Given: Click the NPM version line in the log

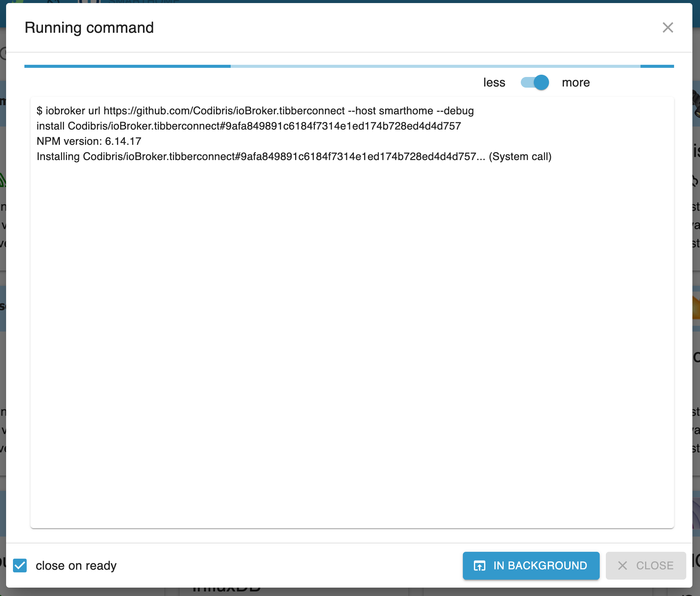Looking at the screenshot, I should tap(88, 141).
